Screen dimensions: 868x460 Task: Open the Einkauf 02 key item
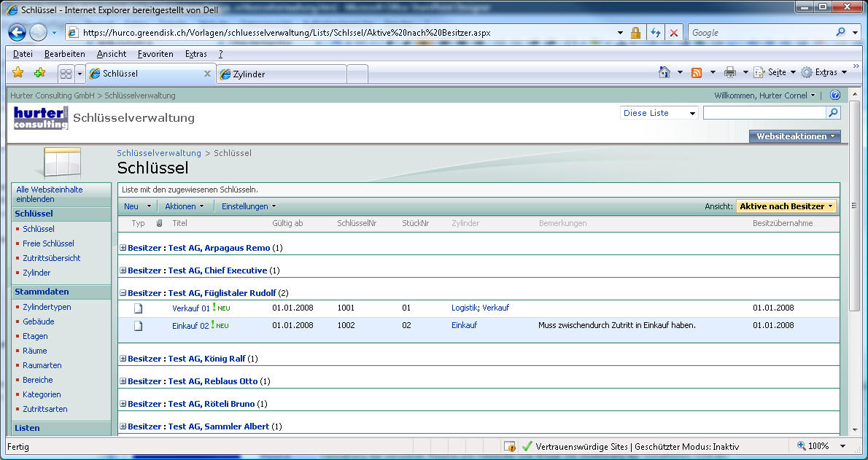point(190,326)
